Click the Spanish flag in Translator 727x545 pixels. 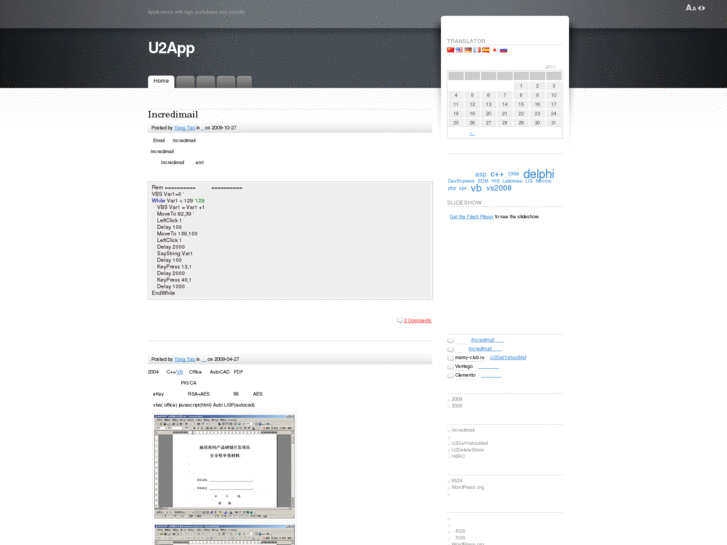tap(486, 50)
